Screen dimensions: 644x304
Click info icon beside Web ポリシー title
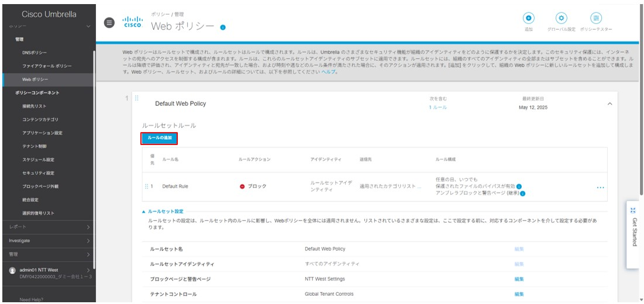223,27
